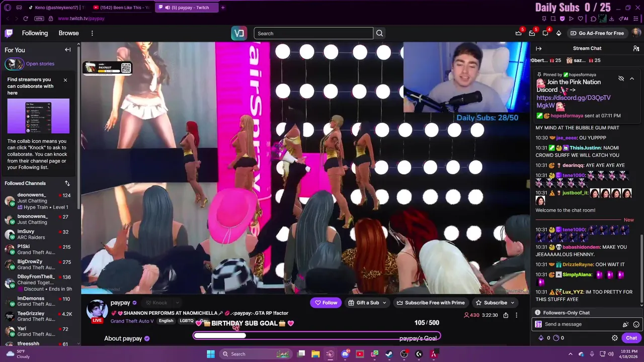Open the Pink Nation Discord link
Image resolution: width=644 pixels, height=362 pixels.
pyautogui.click(x=574, y=102)
